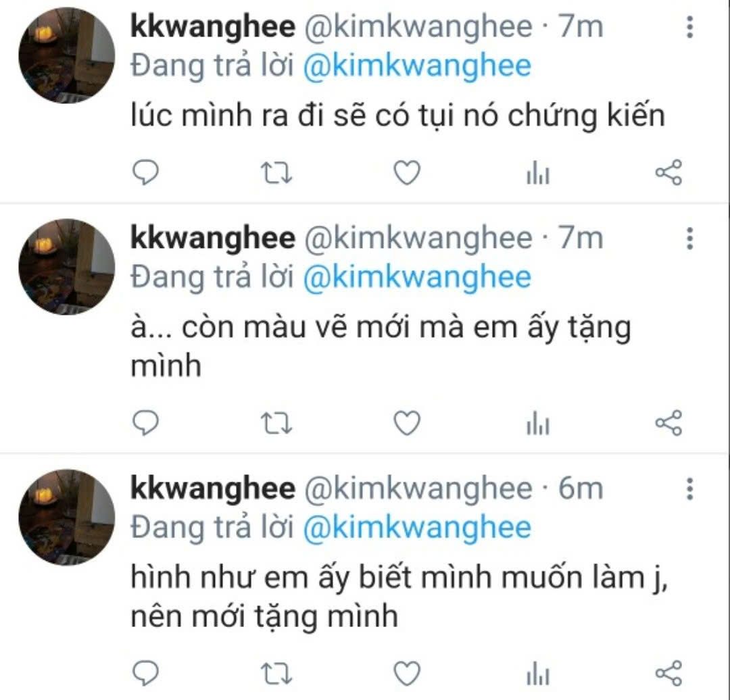Retweet the 'lúc mình ra đi' tweet
The image size is (730, 700).
pos(276,173)
